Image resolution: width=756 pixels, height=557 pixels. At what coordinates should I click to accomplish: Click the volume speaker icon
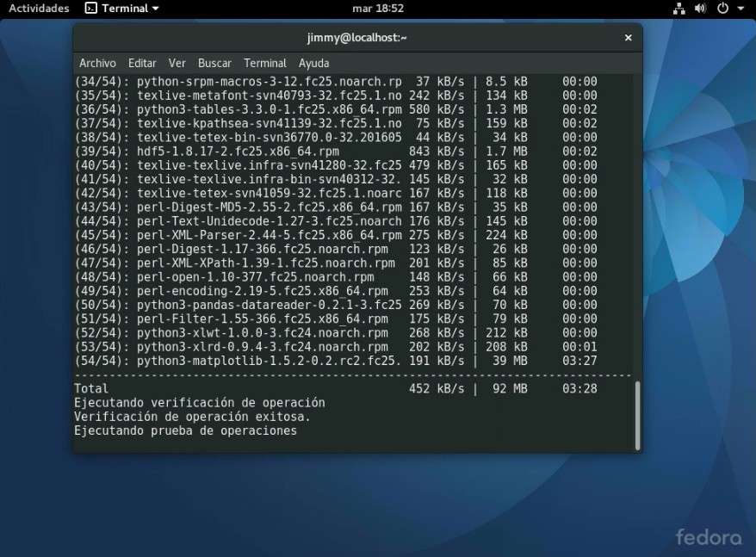[x=700, y=9]
